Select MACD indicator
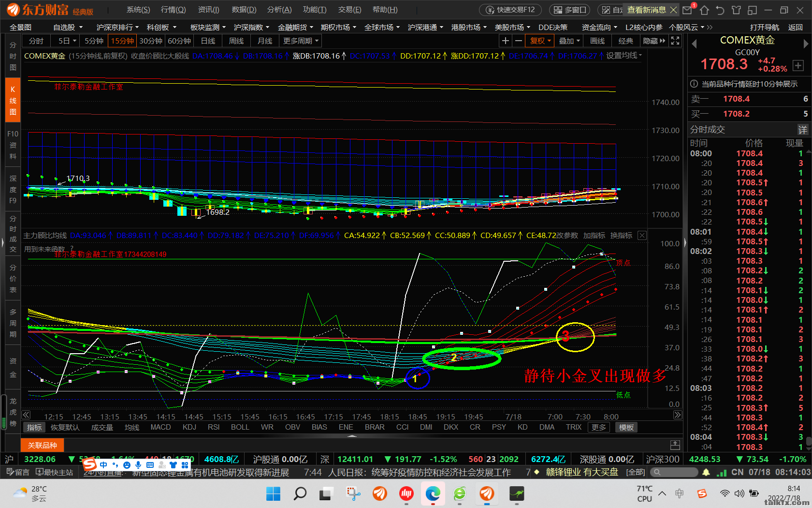This screenshot has height=508, width=812. (x=160, y=427)
